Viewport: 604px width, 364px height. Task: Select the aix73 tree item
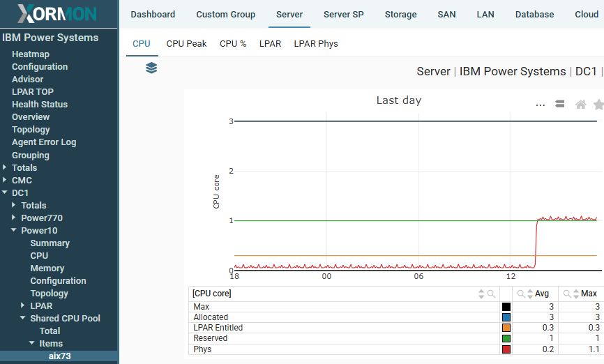pos(59,356)
